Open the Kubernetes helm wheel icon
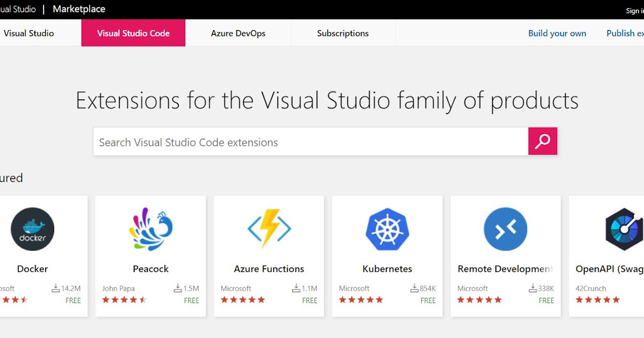The image size is (644, 338). tap(387, 229)
